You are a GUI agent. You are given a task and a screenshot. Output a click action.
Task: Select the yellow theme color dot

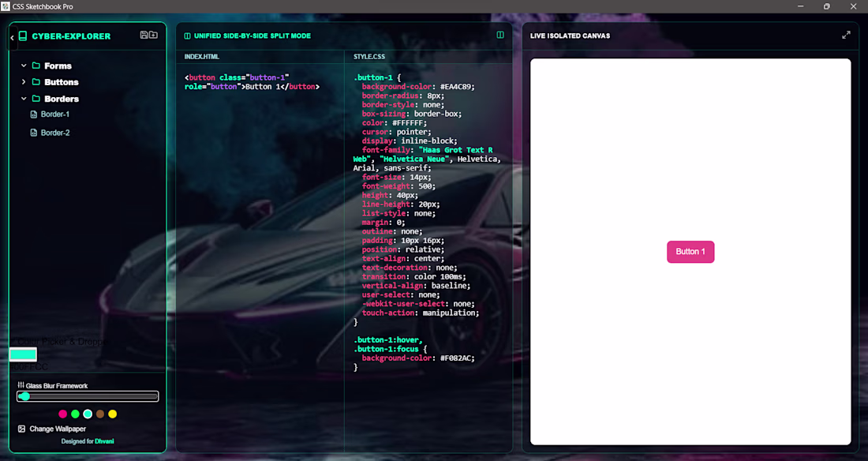tap(112, 414)
